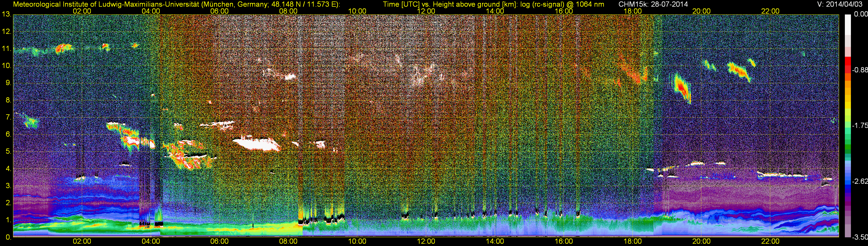This screenshot has height=246, width=868.
Task: Select the 20:00 tick label on the bottom axis
Action: (x=702, y=241)
